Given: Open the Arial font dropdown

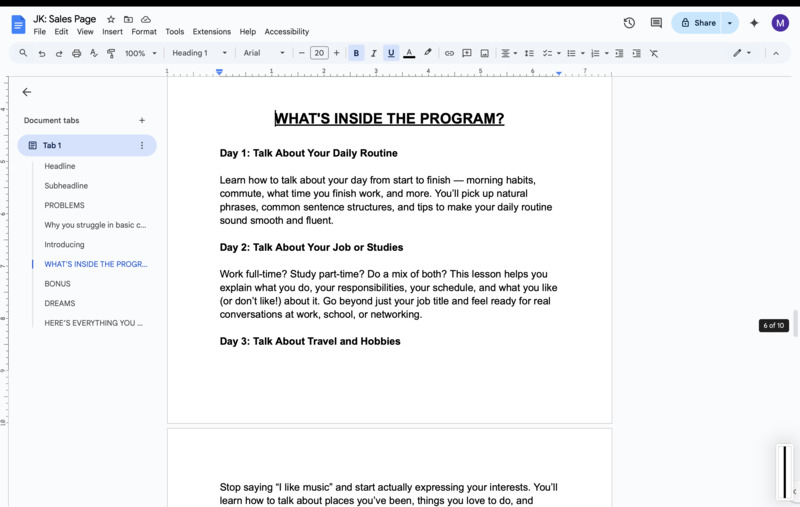Looking at the screenshot, I should [x=264, y=53].
